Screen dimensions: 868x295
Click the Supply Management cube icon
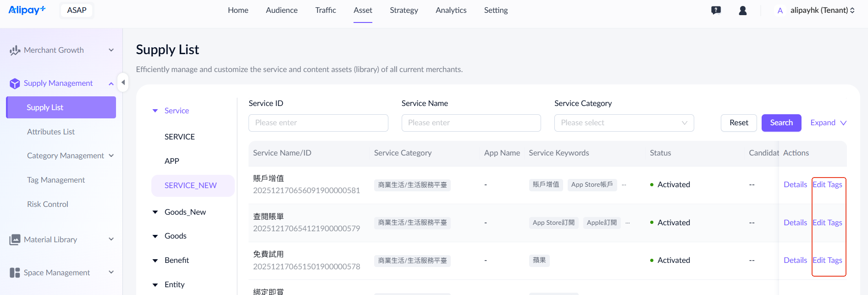[15, 83]
